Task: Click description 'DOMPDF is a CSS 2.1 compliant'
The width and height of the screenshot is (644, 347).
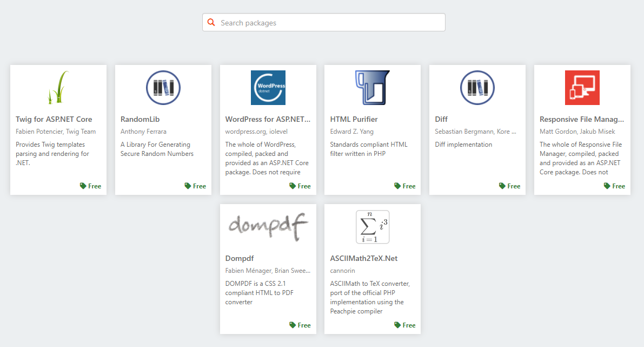Action: click(260, 293)
